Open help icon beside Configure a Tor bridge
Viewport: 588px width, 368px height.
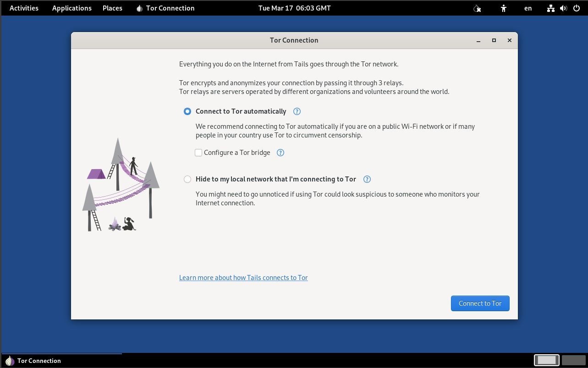click(280, 153)
